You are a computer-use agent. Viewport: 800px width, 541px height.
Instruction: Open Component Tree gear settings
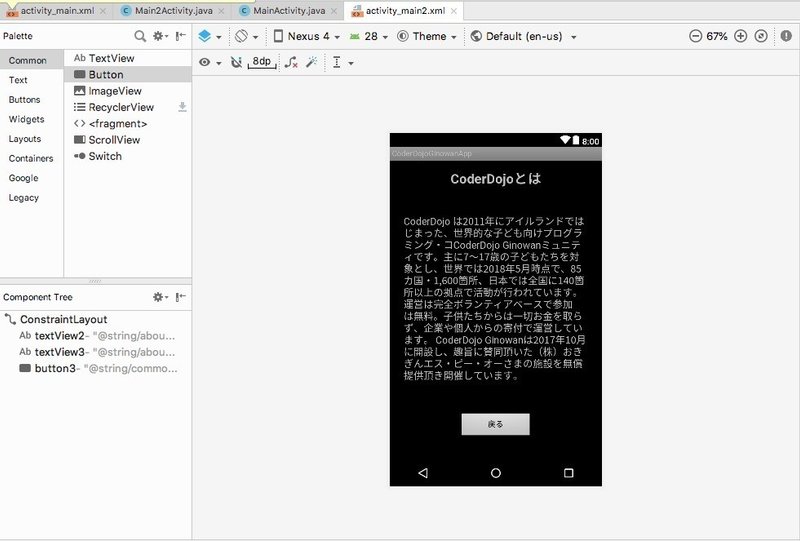click(x=160, y=297)
